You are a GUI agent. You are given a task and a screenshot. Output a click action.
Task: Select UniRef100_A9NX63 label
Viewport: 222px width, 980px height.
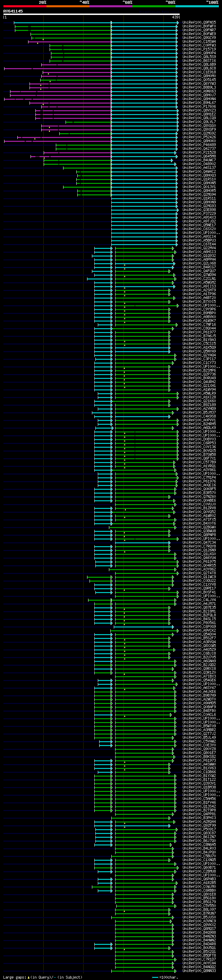[x=199, y=91]
